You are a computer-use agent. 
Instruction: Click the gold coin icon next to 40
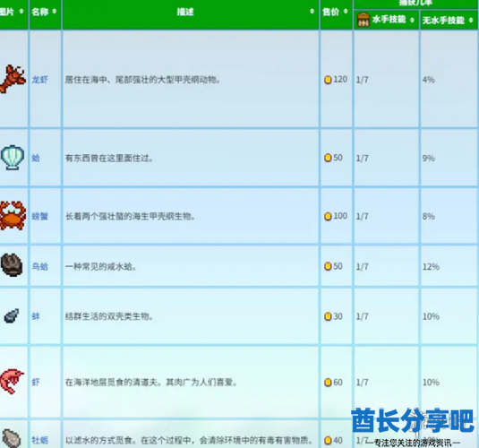pos(328,440)
